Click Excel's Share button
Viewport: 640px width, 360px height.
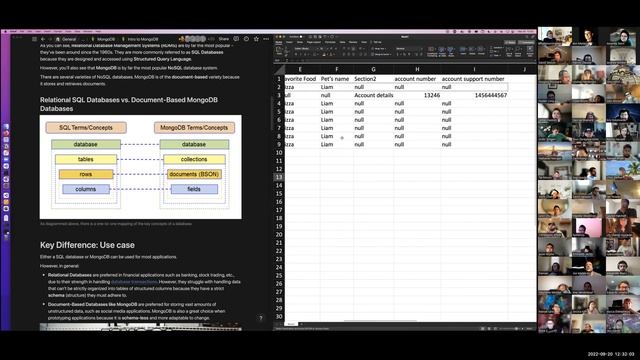tap(510, 42)
